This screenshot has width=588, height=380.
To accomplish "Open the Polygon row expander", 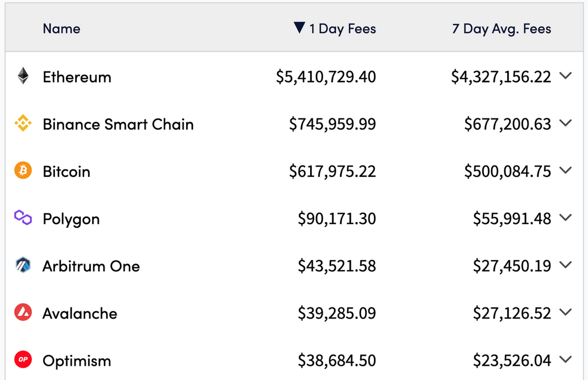I will (x=565, y=218).
